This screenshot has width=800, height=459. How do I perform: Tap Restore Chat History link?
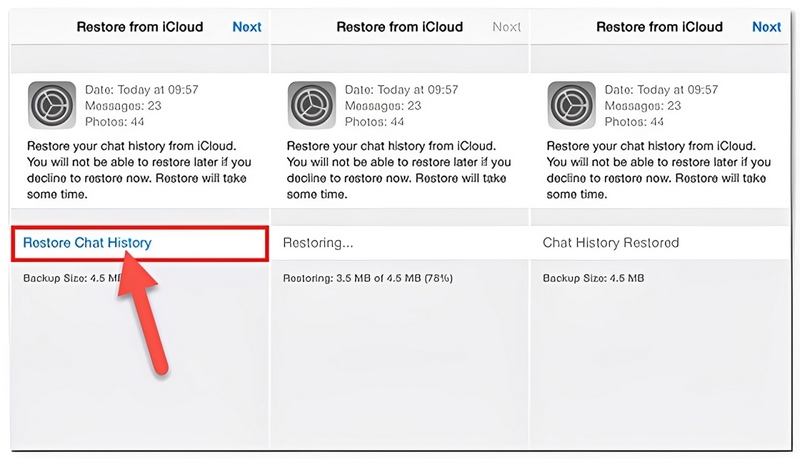[x=87, y=243]
